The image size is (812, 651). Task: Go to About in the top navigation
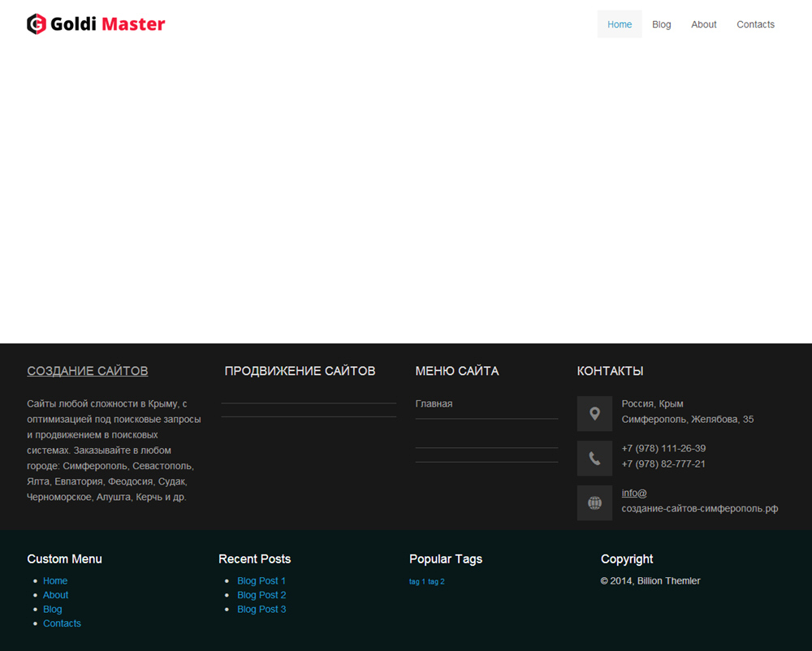click(704, 24)
